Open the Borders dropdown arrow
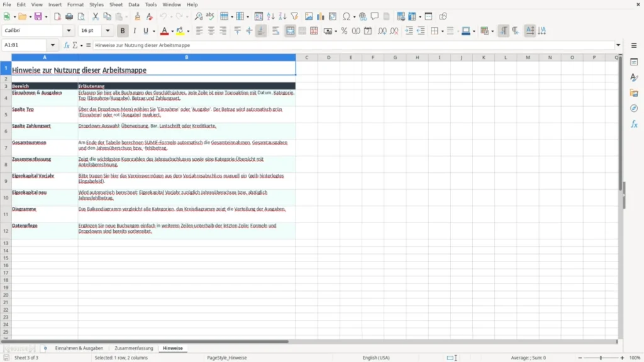 point(442,31)
